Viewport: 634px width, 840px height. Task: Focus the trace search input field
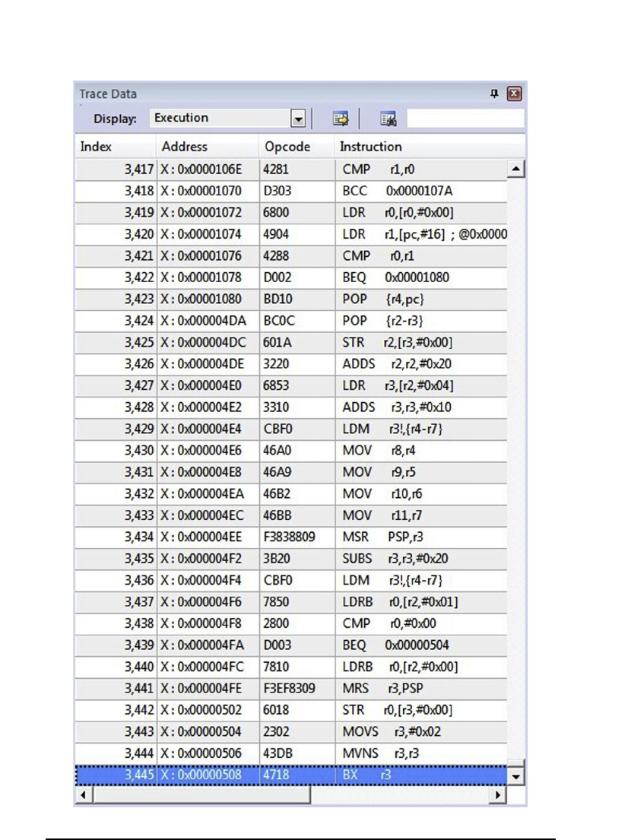465,119
